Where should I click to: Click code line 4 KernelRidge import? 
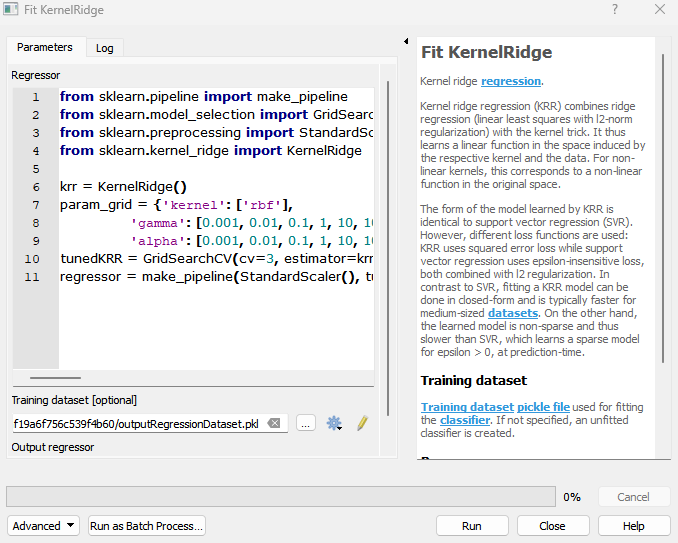(x=211, y=150)
